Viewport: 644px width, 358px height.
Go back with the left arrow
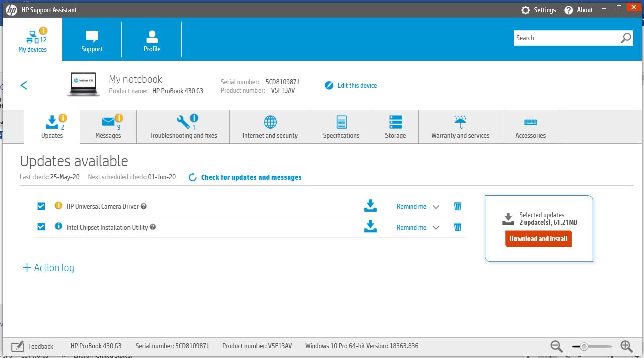tap(24, 85)
